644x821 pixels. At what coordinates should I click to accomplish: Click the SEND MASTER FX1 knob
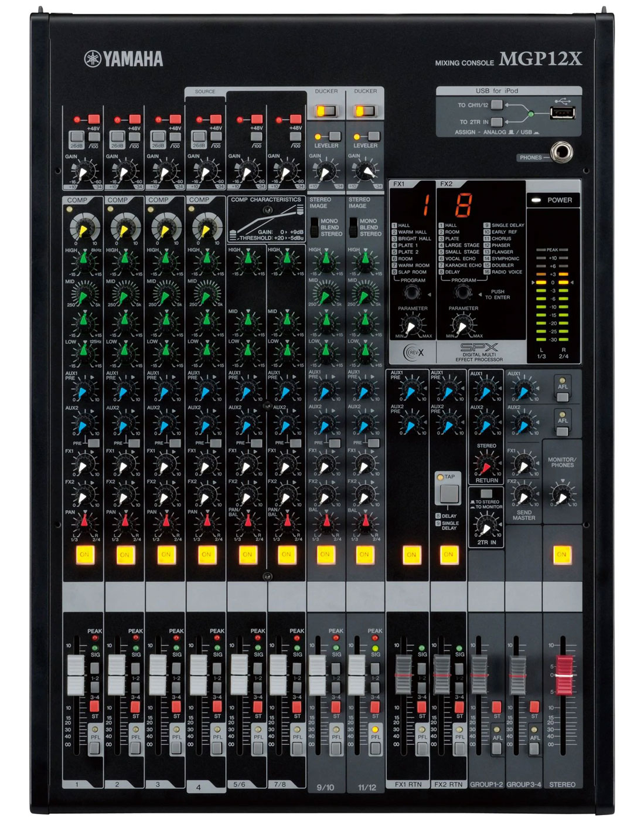tap(523, 465)
